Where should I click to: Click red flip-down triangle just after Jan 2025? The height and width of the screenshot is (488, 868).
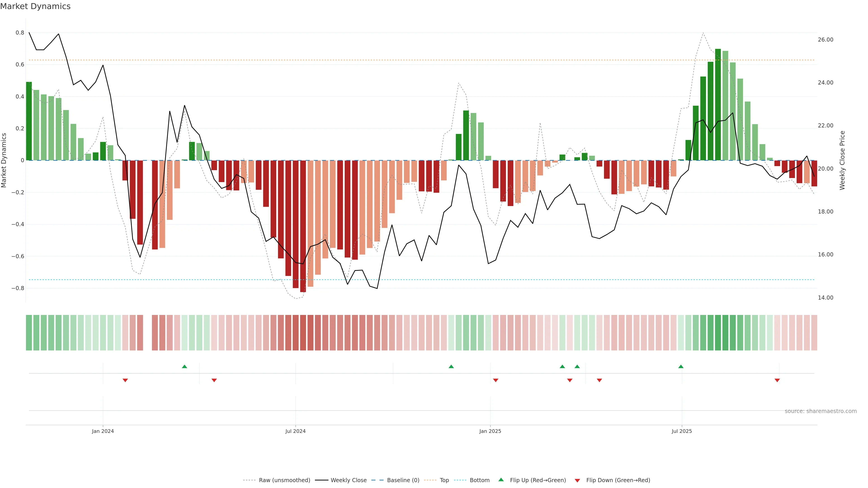[x=495, y=380]
